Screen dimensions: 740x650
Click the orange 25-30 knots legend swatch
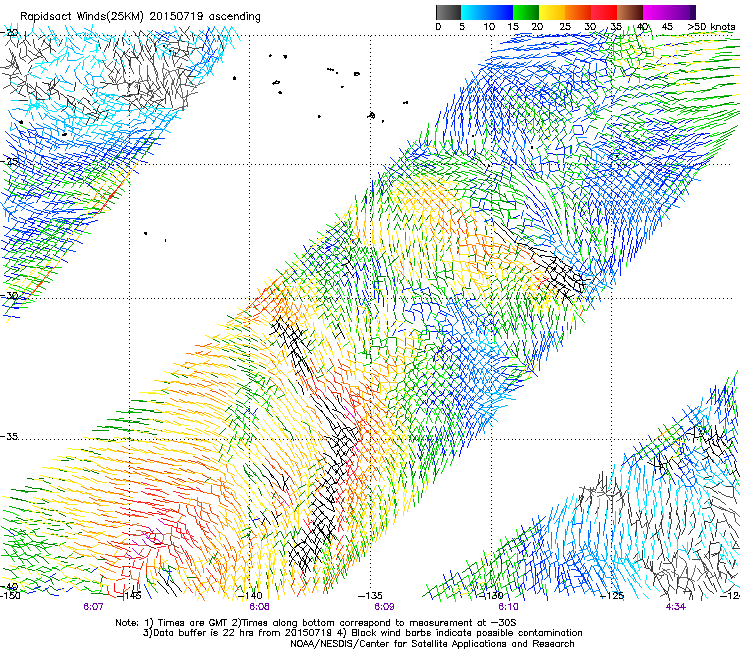pos(578,12)
